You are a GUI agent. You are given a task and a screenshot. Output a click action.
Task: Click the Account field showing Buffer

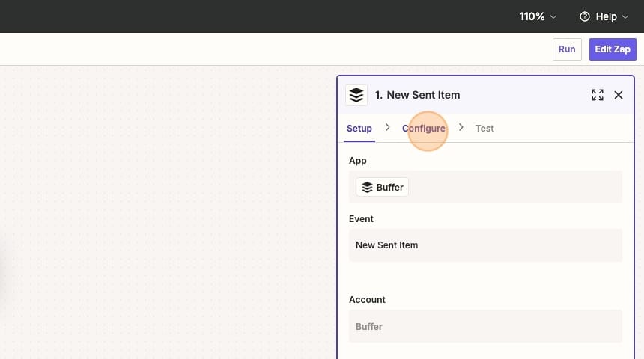(485, 327)
